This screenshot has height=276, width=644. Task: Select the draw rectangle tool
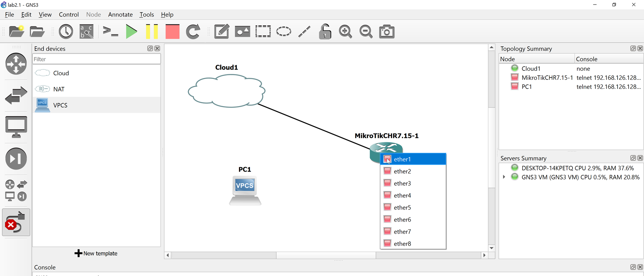[x=263, y=32]
